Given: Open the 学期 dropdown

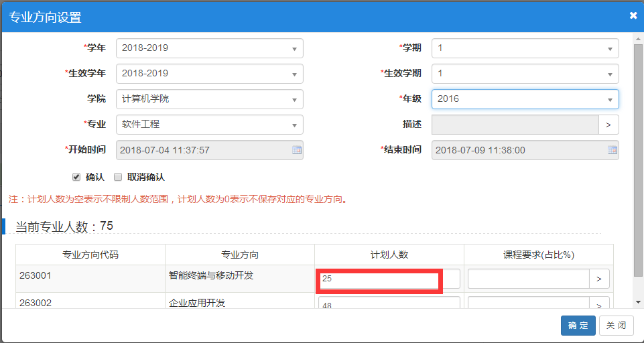Looking at the screenshot, I should (525, 48).
